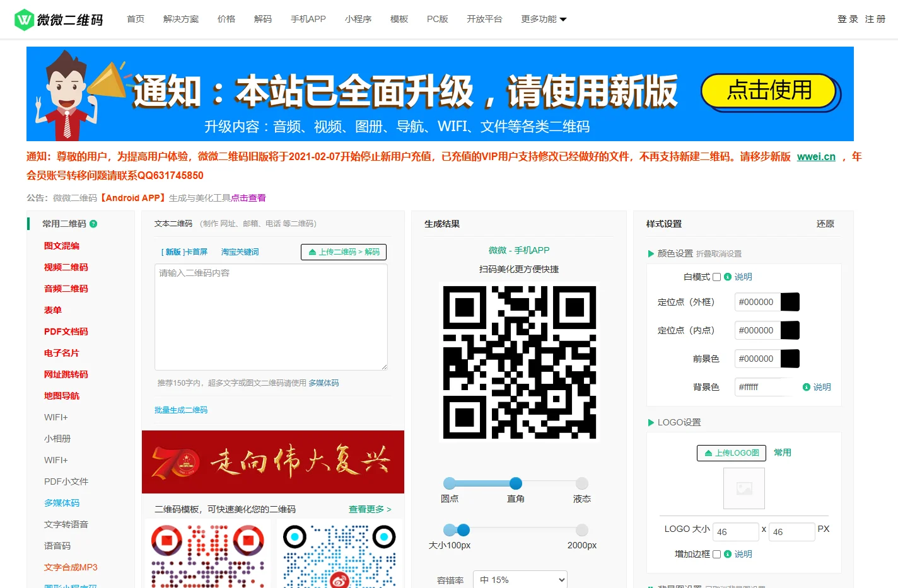Set dot style slider to 液态

coord(582,483)
